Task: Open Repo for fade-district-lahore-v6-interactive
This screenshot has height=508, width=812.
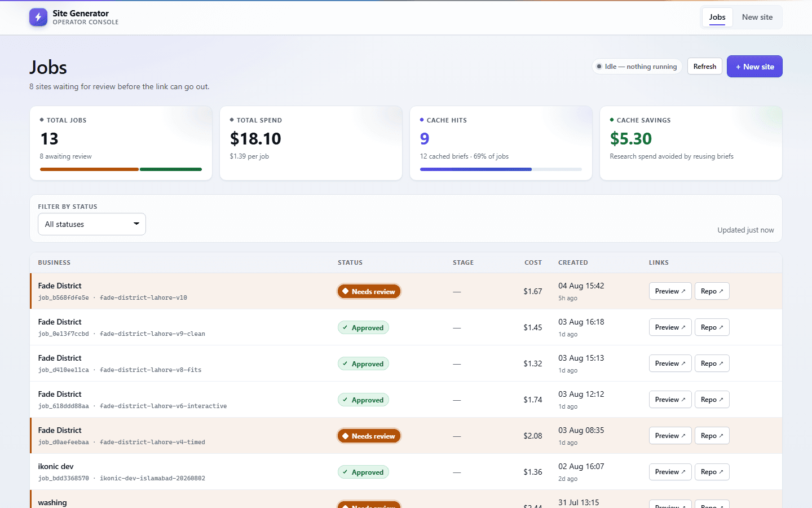Action: (x=712, y=400)
